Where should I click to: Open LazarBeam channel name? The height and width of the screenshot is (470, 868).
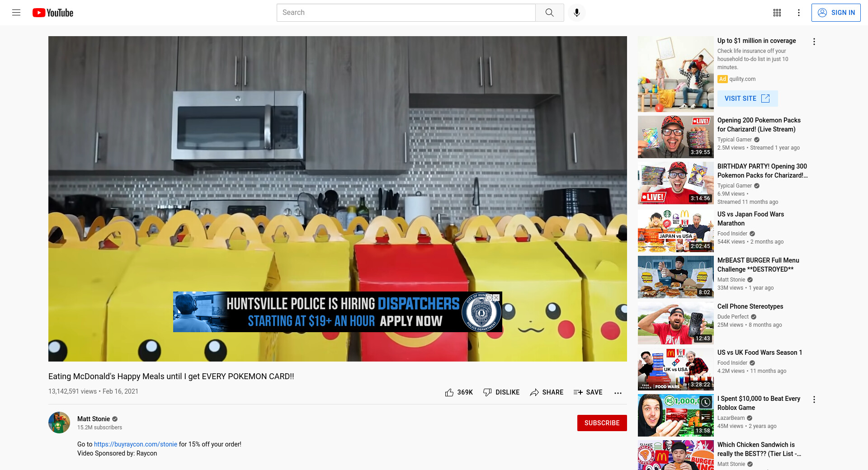(x=731, y=418)
